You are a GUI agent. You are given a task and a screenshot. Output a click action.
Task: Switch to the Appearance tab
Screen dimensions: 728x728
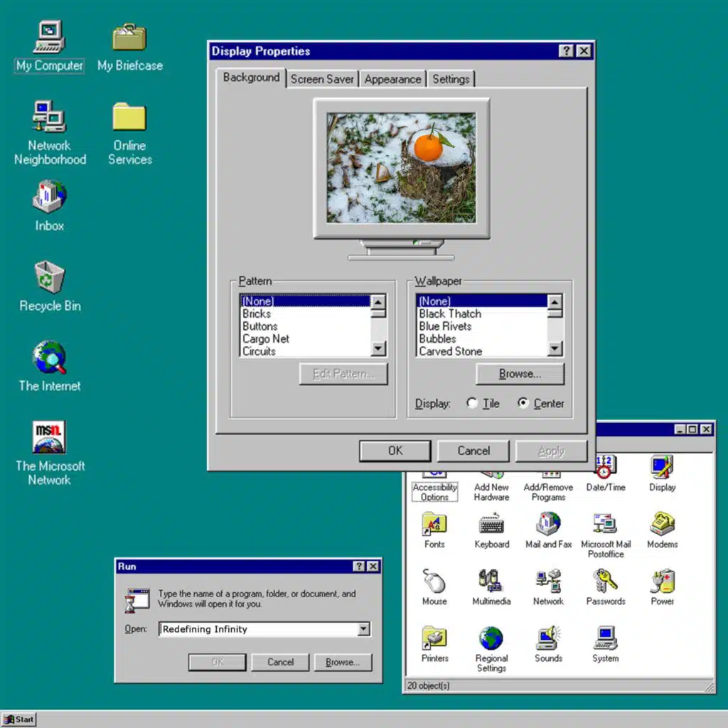click(x=392, y=79)
